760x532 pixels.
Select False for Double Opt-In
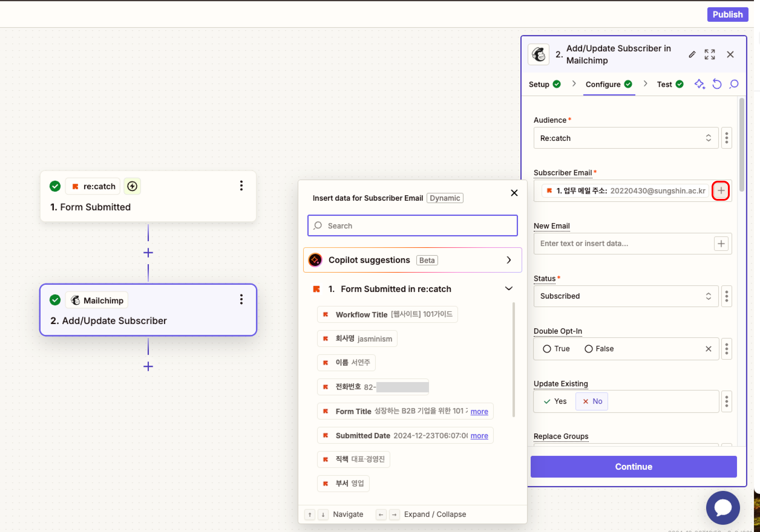599,349
